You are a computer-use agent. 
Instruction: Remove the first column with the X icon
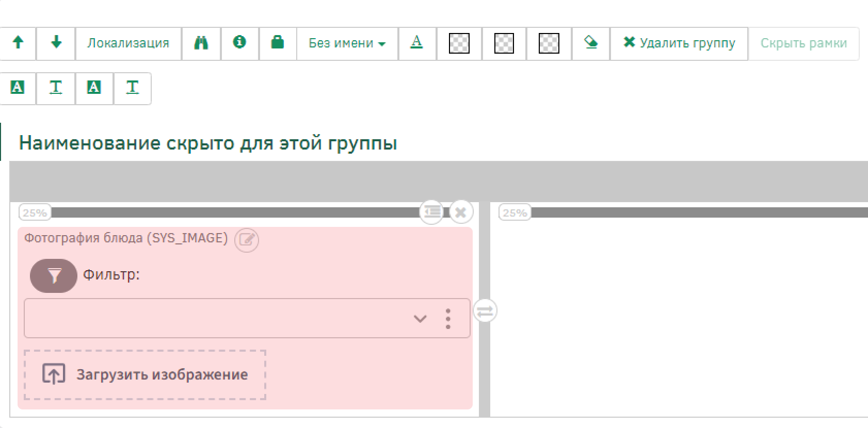(x=461, y=212)
